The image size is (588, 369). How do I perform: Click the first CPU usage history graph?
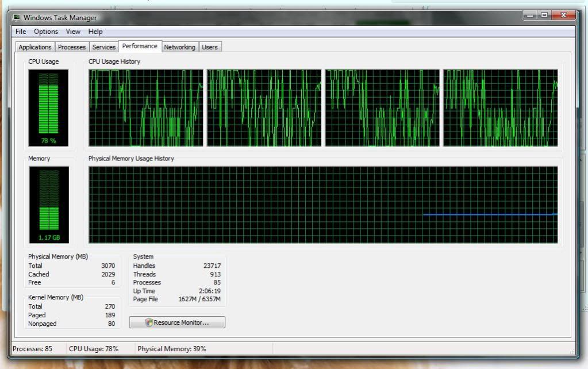[x=146, y=107]
